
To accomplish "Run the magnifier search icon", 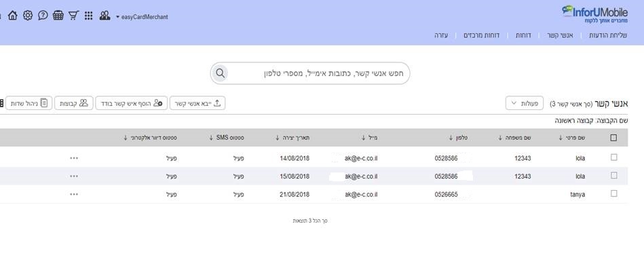I will 220,73.
